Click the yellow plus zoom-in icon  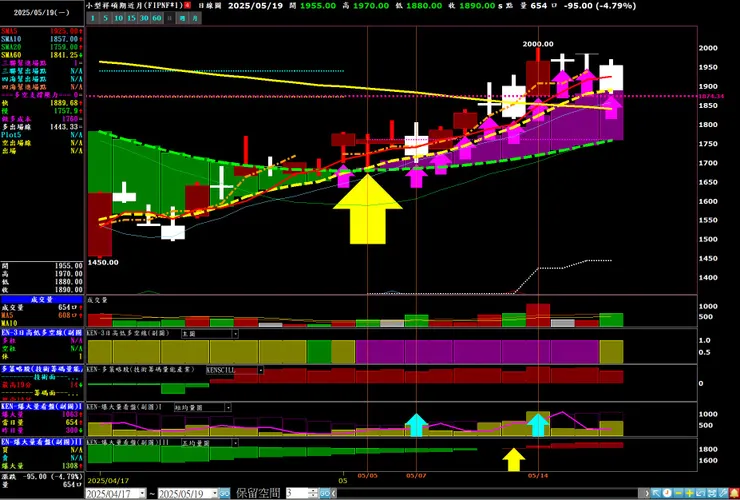click(x=690, y=493)
